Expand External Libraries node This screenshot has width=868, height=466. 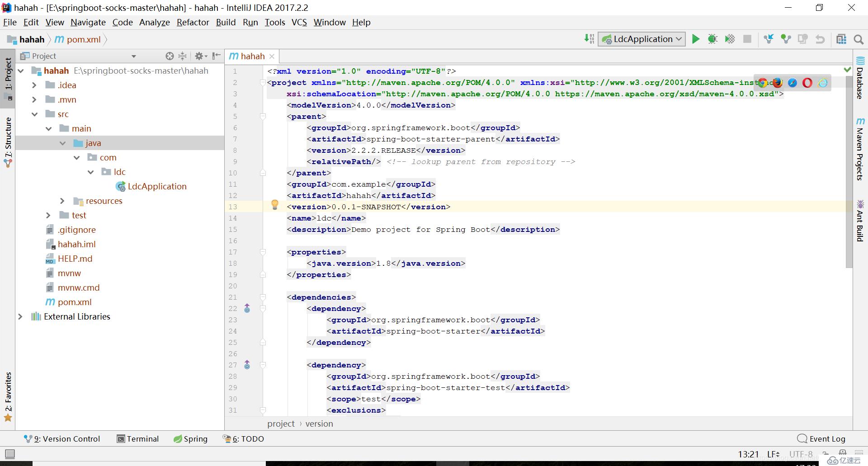[x=20, y=316]
